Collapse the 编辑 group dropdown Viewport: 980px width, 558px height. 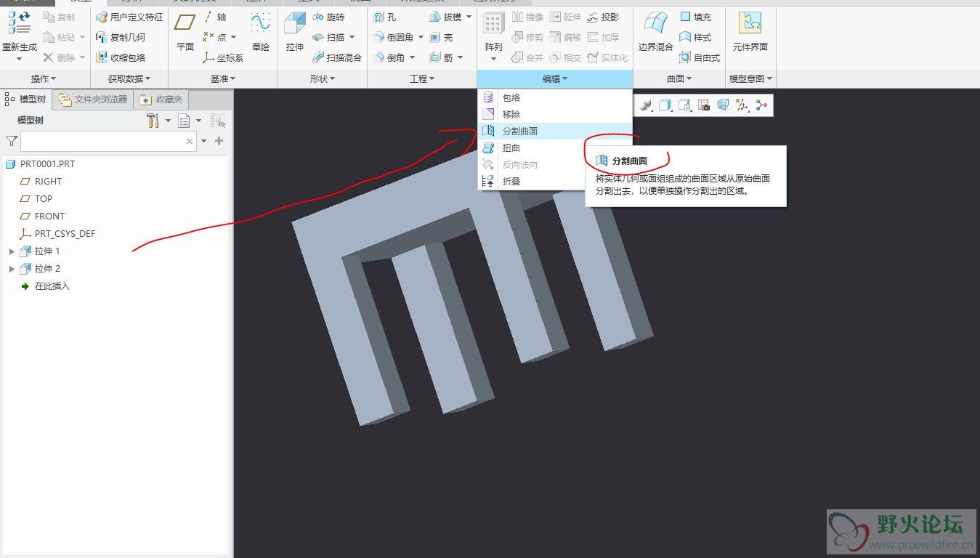[555, 78]
